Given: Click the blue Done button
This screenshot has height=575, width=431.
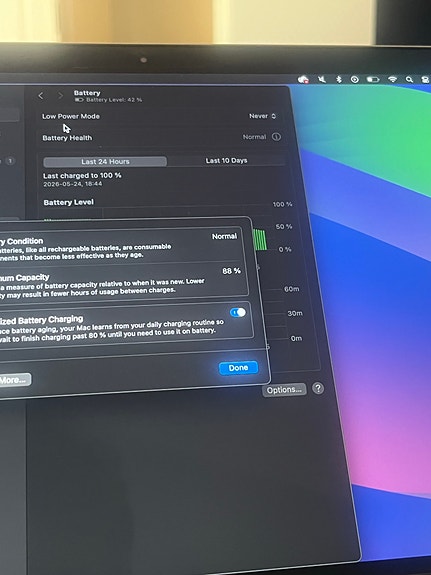Looking at the screenshot, I should pos(238,368).
